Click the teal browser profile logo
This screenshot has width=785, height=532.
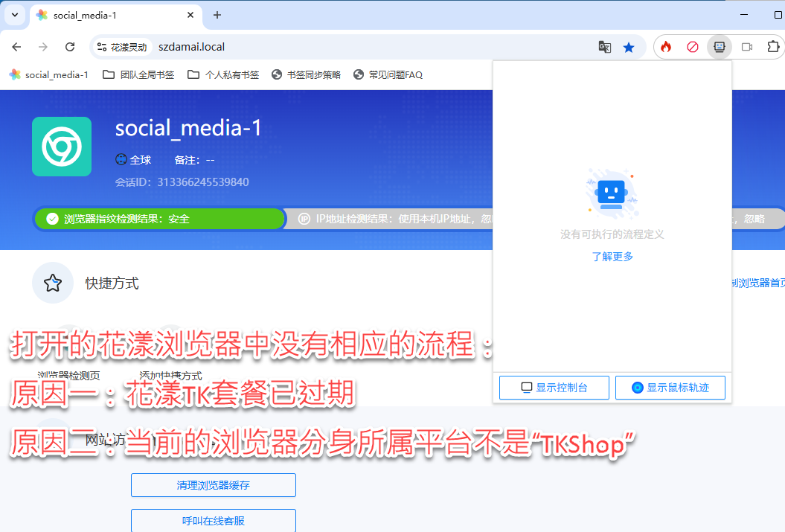[62, 147]
